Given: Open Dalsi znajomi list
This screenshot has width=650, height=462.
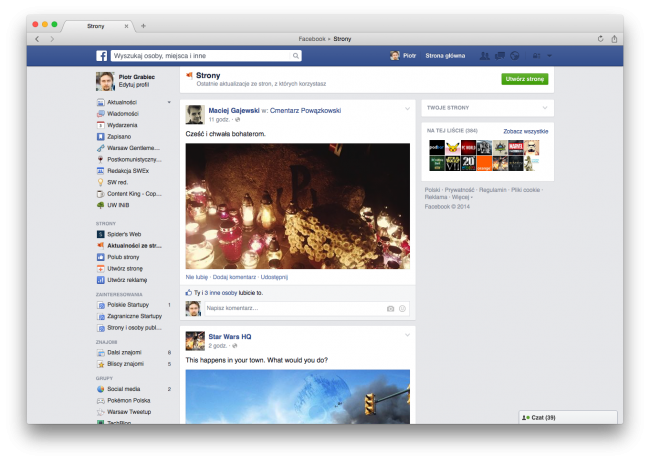Looking at the screenshot, I should (x=124, y=353).
